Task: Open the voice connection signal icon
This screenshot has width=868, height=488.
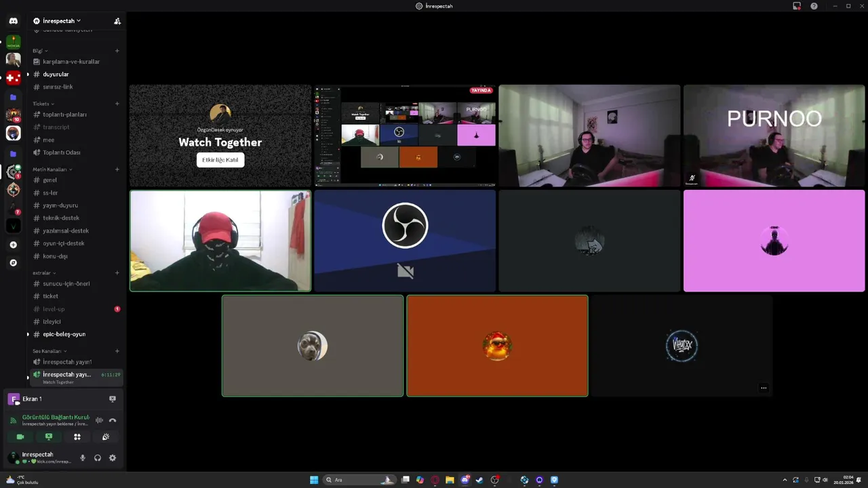Action: pos(13,420)
